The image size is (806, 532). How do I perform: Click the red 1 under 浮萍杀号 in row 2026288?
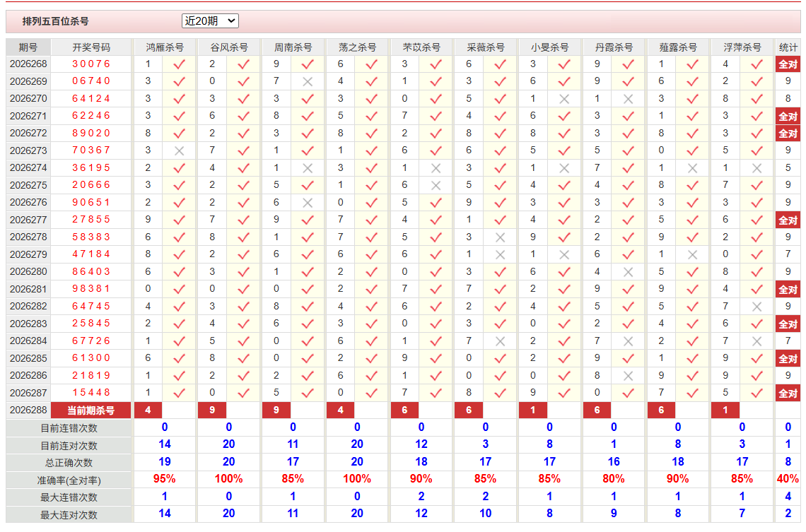tap(725, 410)
